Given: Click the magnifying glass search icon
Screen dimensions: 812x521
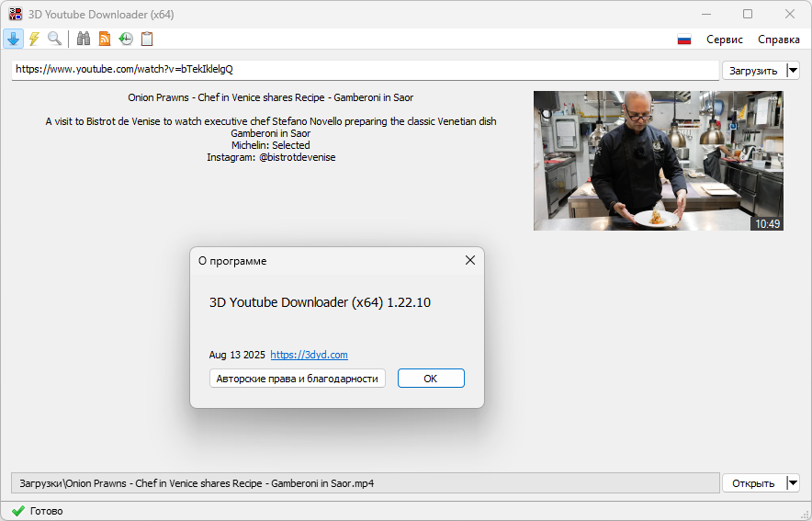Looking at the screenshot, I should pos(55,39).
